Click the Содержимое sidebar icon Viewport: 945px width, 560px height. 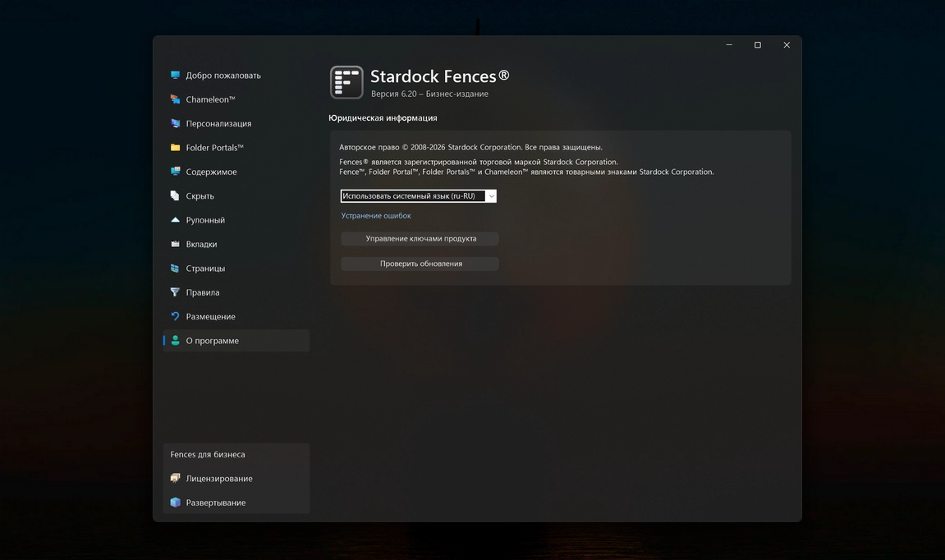pos(176,172)
